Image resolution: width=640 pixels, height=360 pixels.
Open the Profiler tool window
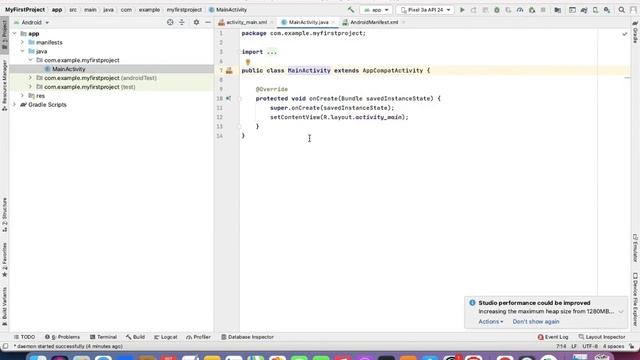(198, 337)
